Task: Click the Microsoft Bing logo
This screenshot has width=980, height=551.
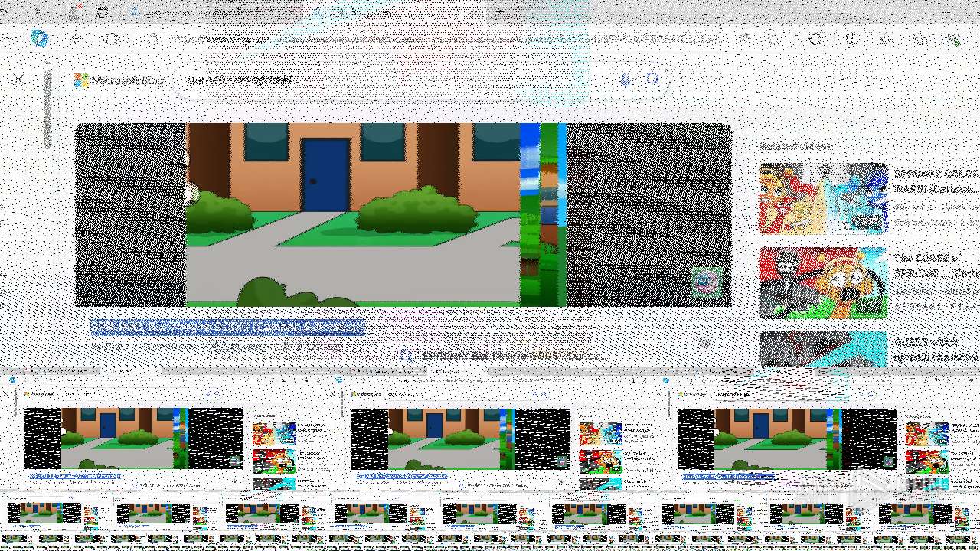Action: pos(119,80)
